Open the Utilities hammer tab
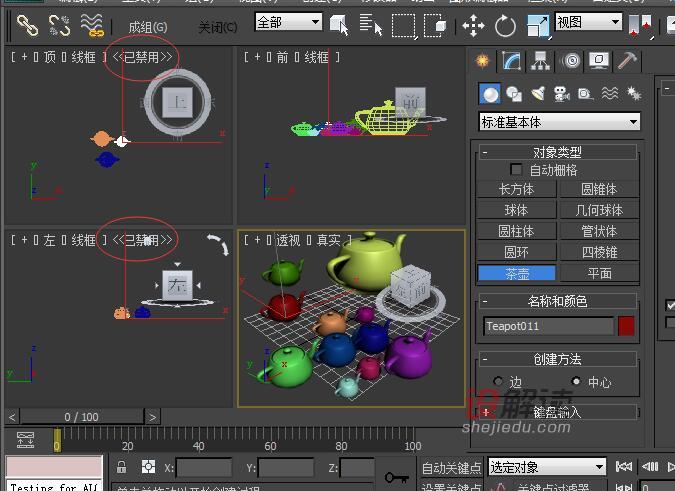Image resolution: width=675 pixels, height=491 pixels. (628, 61)
